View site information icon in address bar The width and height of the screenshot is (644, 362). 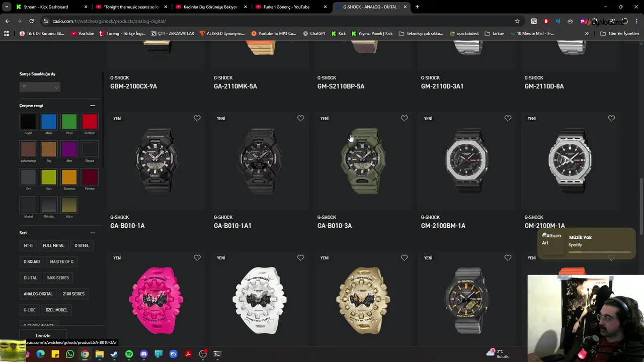click(x=46, y=21)
